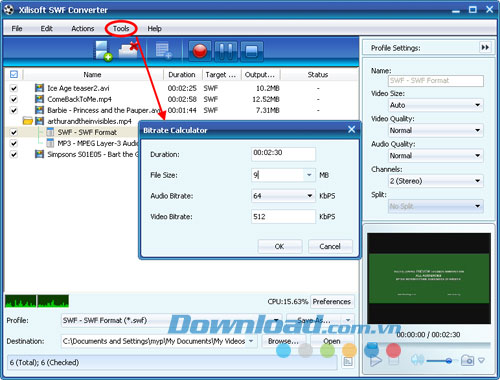This screenshot has height=380, width=500.
Task: Open the Video Size dropdown showing Auto
Action: pyautogui.click(x=436, y=105)
